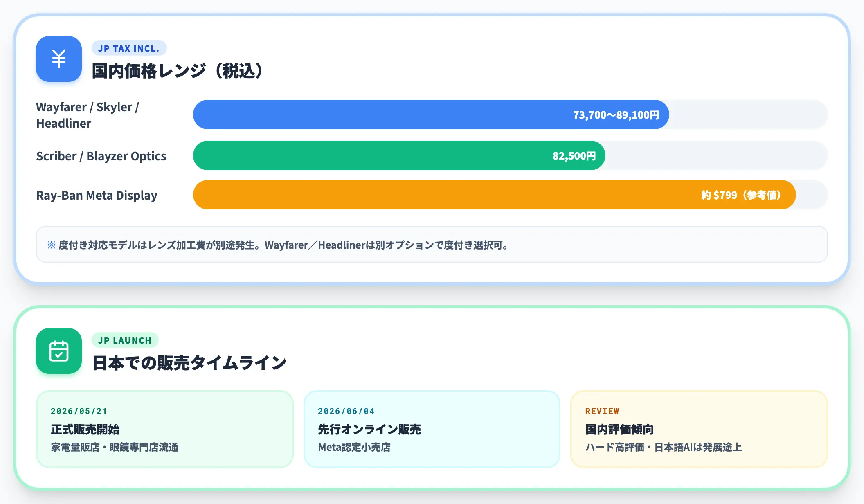Click the green 82,500円 price bar

(x=399, y=155)
